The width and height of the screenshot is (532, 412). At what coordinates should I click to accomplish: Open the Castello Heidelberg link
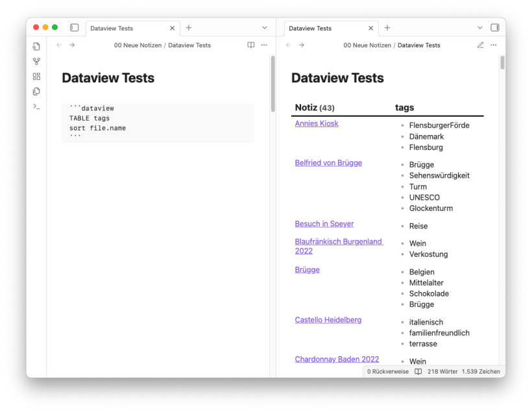pos(328,320)
